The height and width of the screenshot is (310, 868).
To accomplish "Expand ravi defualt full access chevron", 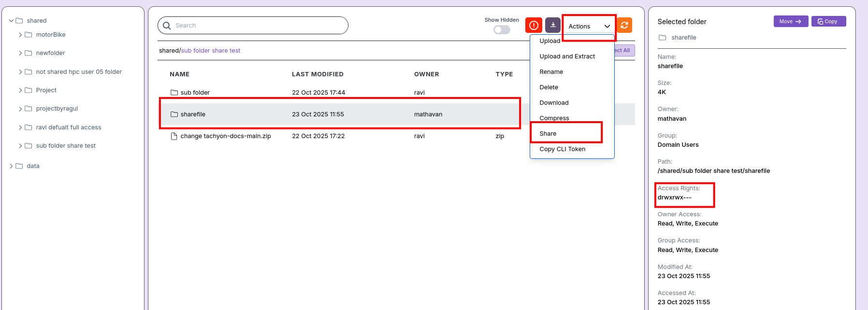I will pos(20,127).
